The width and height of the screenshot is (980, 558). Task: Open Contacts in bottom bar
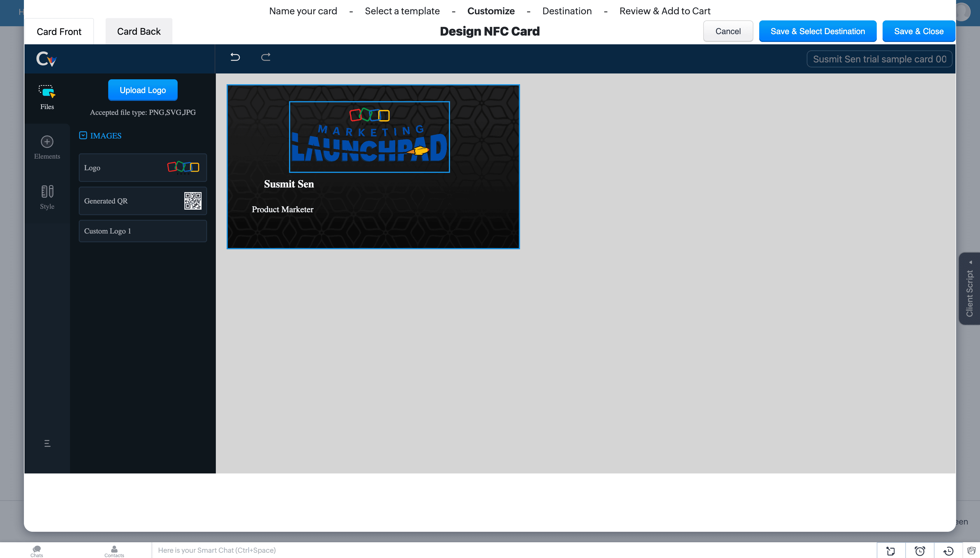(114, 551)
